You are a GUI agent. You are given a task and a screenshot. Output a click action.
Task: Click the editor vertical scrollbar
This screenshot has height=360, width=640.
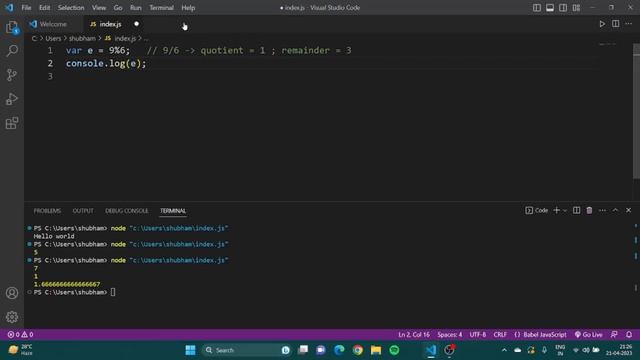636,111
